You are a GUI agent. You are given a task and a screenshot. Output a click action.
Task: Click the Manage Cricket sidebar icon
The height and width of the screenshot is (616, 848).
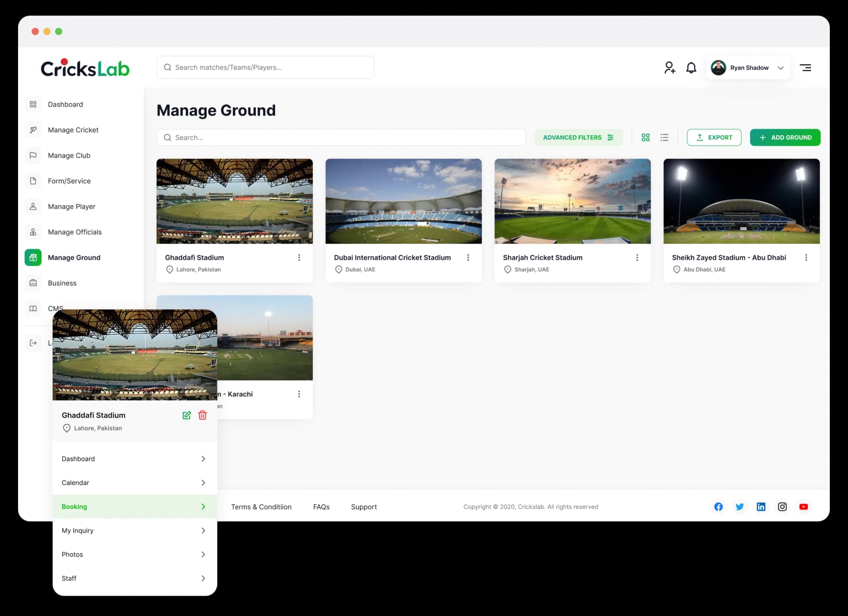pyautogui.click(x=33, y=130)
